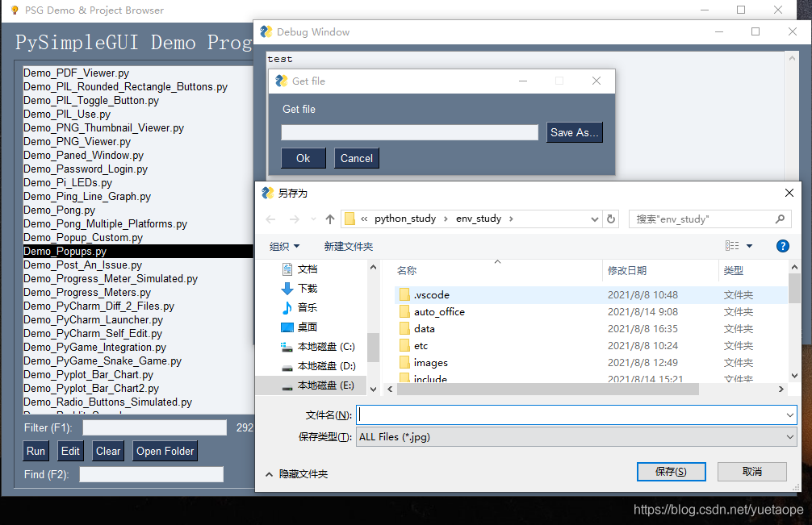The height and width of the screenshot is (525, 812).
Task: Click the 另存为 dialog Python icon
Action: (267, 193)
